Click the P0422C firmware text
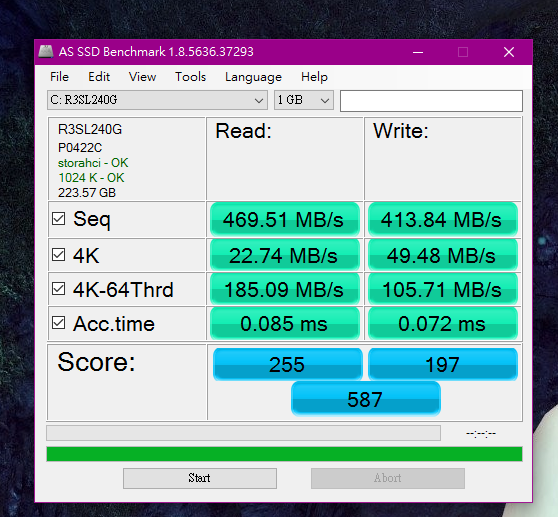Image resolution: width=558 pixels, height=517 pixels. 80,147
